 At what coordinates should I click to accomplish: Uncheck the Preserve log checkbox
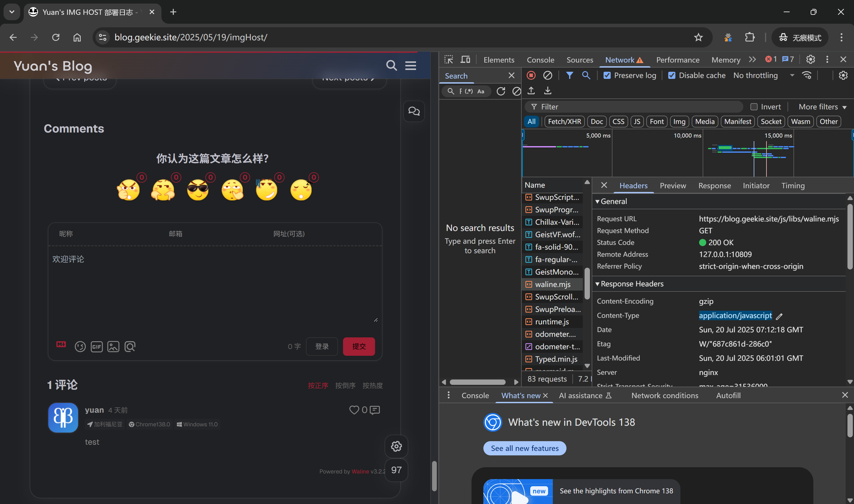coord(607,75)
